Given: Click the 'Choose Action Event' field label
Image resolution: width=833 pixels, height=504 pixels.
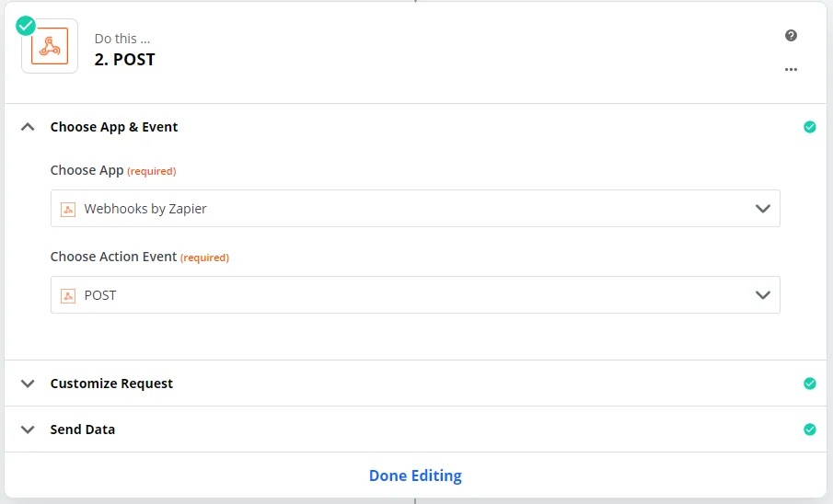Looking at the screenshot, I should tap(114, 257).
